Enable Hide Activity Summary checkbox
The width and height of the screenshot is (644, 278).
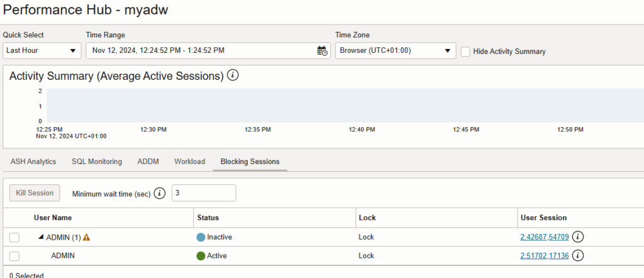(465, 52)
